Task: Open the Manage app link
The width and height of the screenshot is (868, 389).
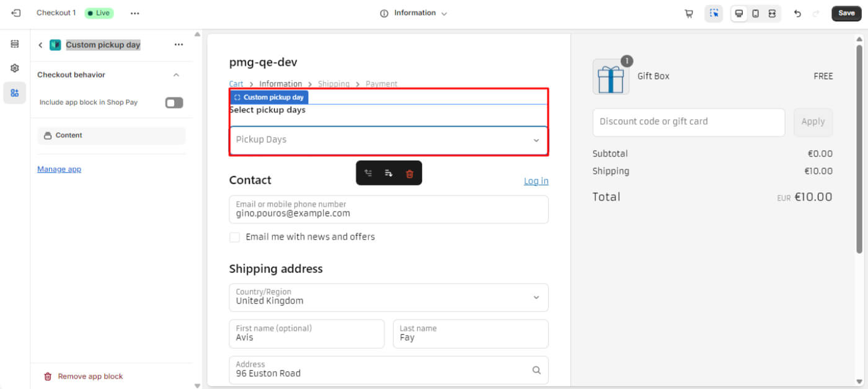Action: click(x=59, y=169)
